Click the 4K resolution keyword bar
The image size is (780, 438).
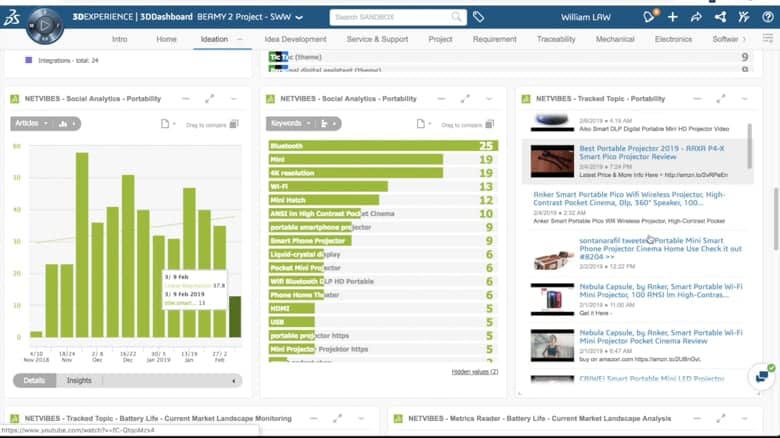pos(356,173)
